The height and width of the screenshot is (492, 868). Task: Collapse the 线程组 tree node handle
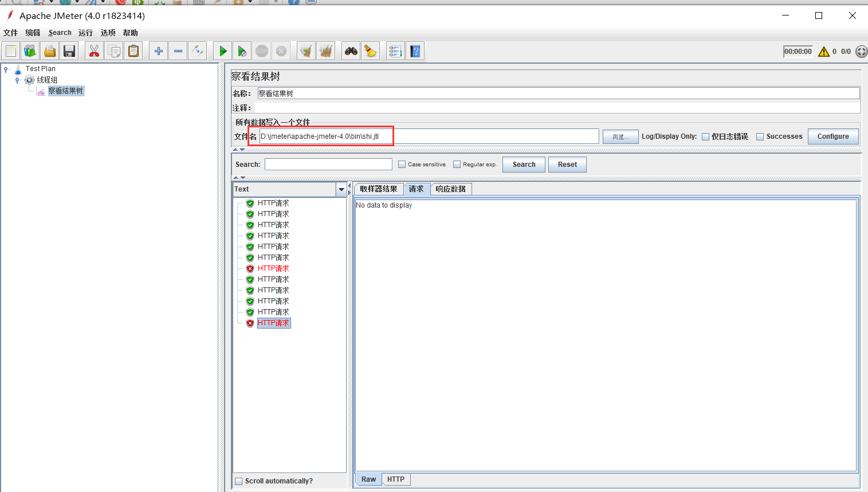pos(17,80)
